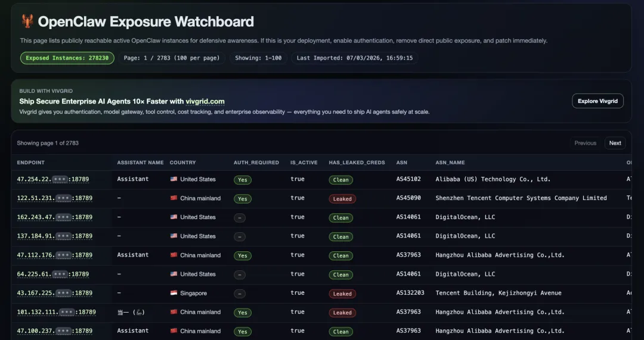Click Yes auth badge in 122.51.231 row
644x340 pixels.
[x=243, y=198]
